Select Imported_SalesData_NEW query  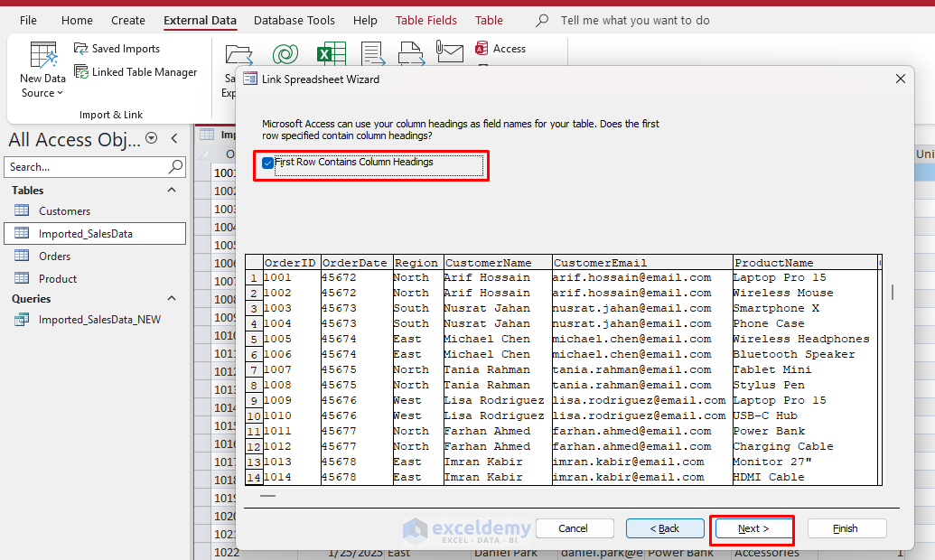(x=95, y=320)
